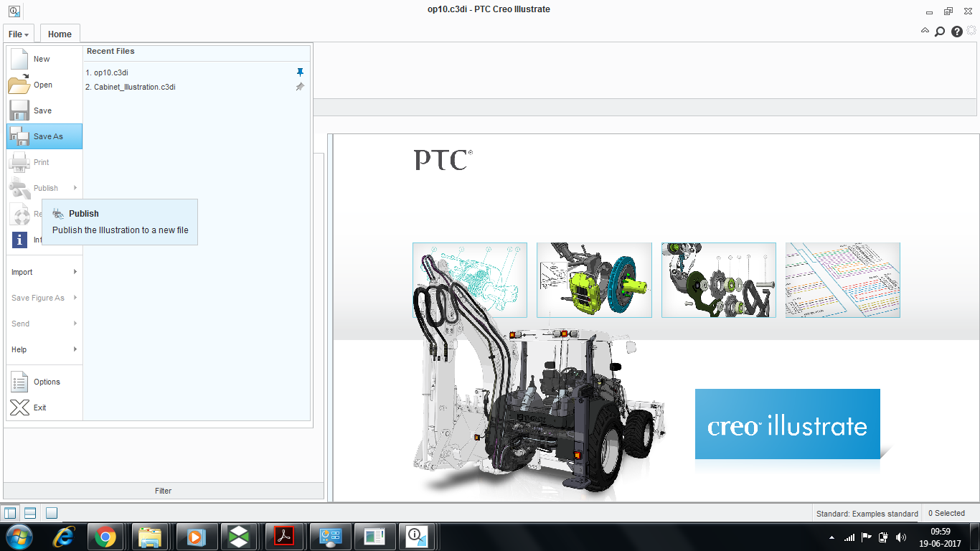The height and width of the screenshot is (551, 980).
Task: Click the volume speaker tray icon
Action: [x=902, y=537]
